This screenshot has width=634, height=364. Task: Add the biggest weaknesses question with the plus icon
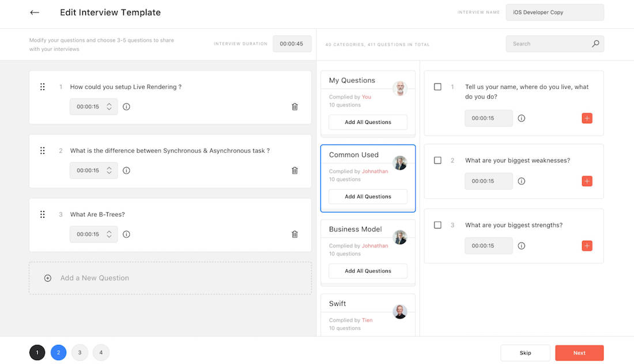[x=587, y=181]
